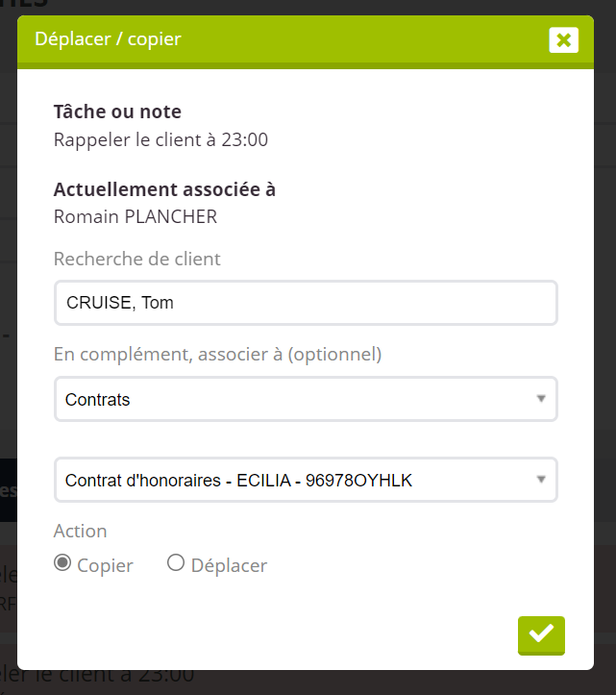Click the Recherche de client label
The image size is (616, 695).
137,259
